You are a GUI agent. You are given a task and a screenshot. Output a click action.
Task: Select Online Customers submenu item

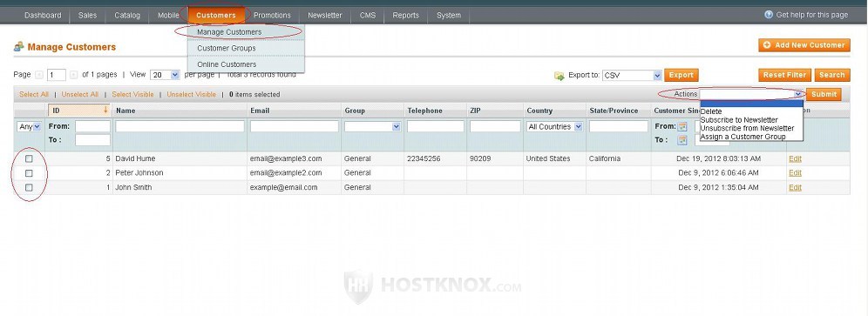coord(246,64)
